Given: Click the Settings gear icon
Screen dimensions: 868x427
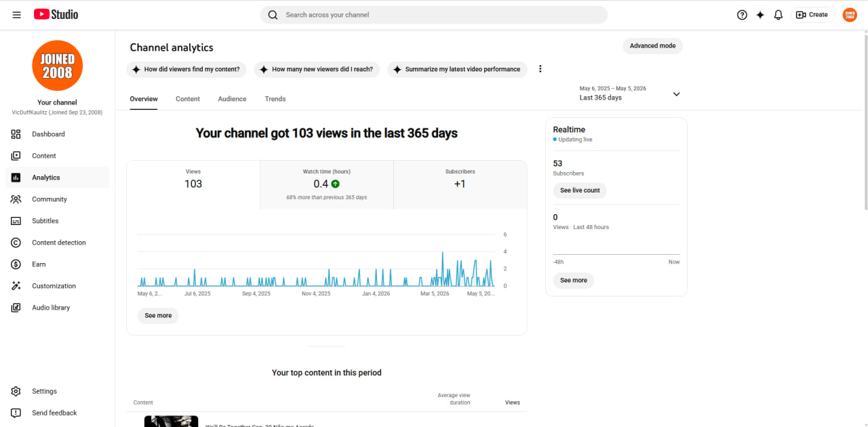Looking at the screenshot, I should point(16,391).
